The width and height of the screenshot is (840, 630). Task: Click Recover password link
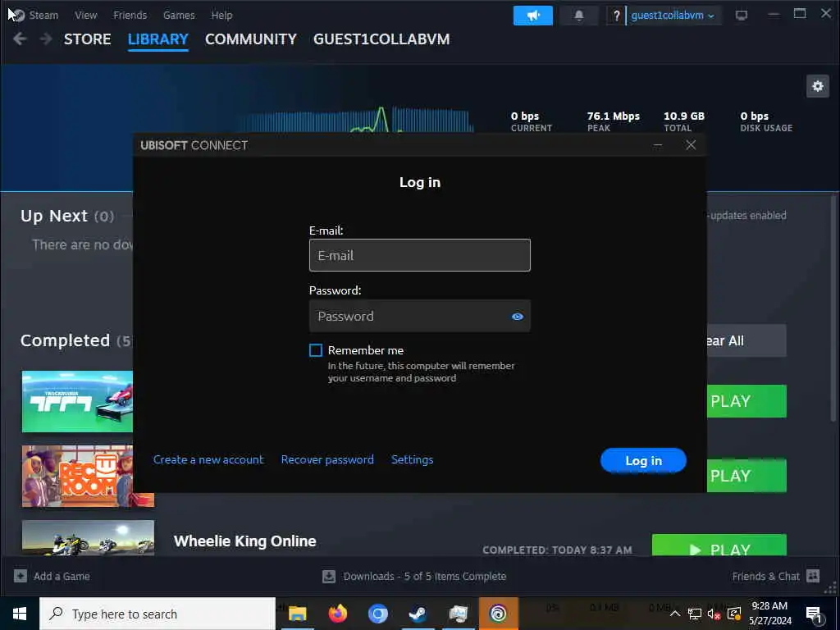coord(327,459)
